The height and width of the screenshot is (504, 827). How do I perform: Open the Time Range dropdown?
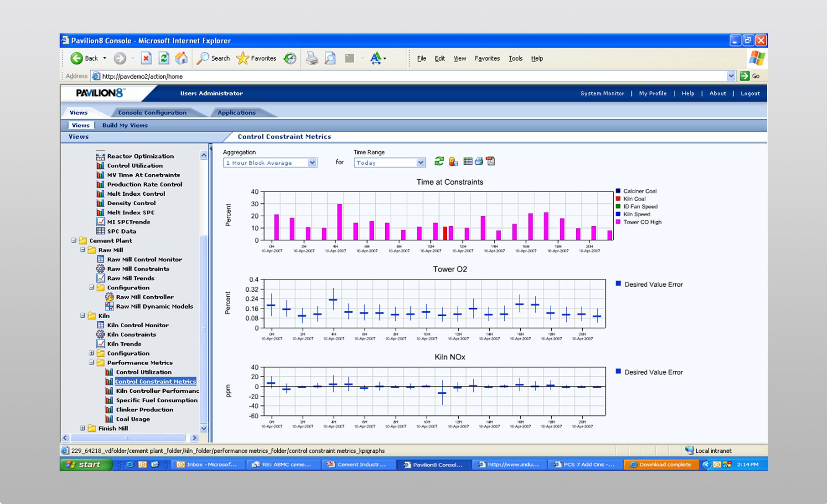click(390, 163)
